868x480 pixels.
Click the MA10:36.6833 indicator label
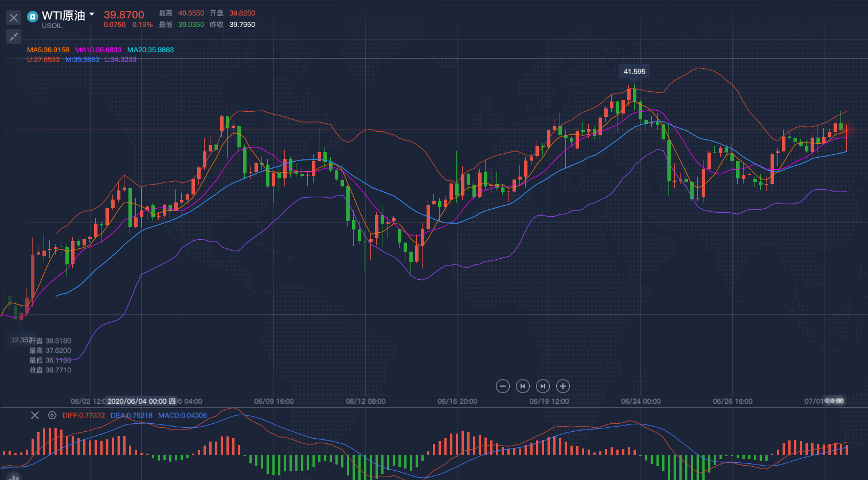(98, 50)
